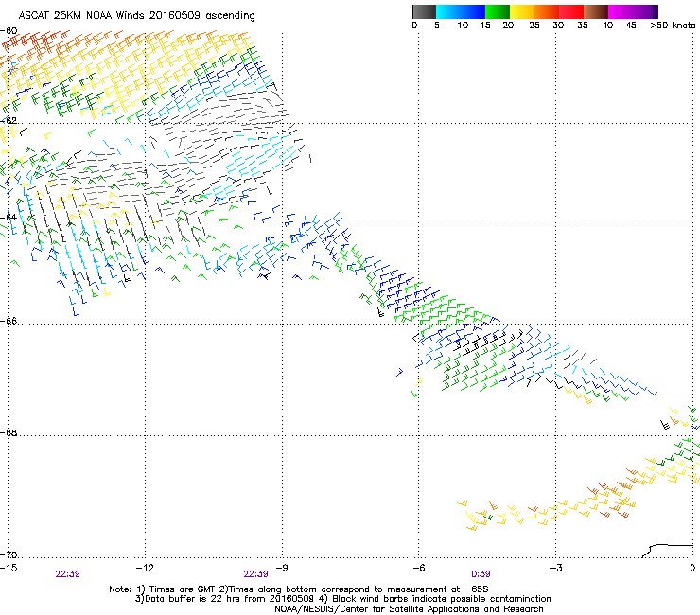Click the -6 longitude axis label
The height and width of the screenshot is (615, 700).
(x=418, y=568)
